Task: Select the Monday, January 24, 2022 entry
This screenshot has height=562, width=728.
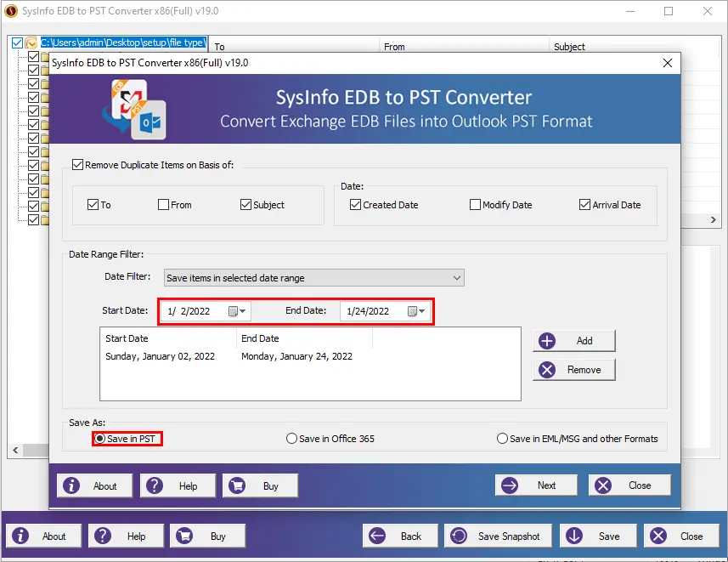Action: tap(296, 356)
